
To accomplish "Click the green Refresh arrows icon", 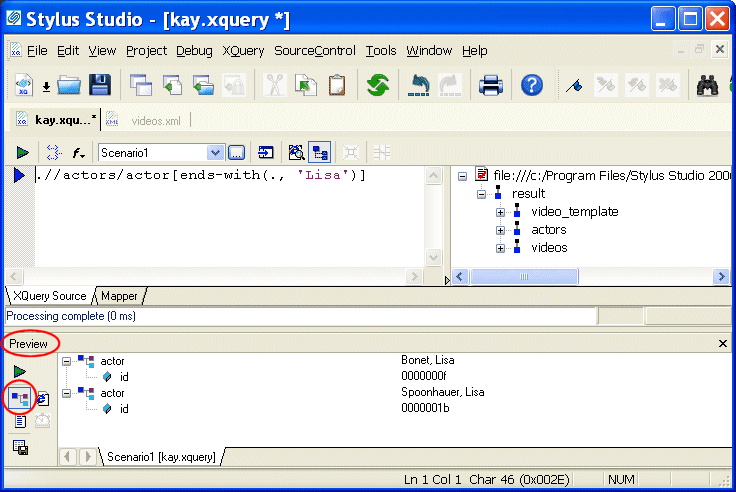I will (377, 86).
